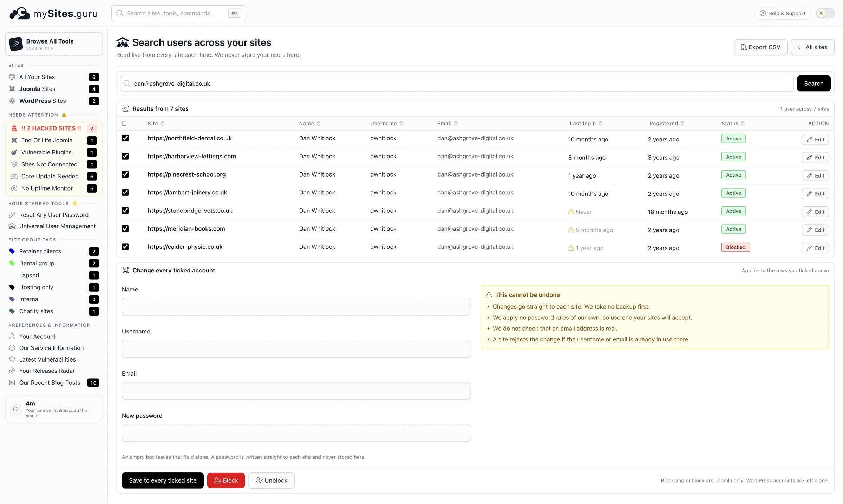Click the target icon for No Uptime Monitor
843x504 pixels.
click(14, 188)
